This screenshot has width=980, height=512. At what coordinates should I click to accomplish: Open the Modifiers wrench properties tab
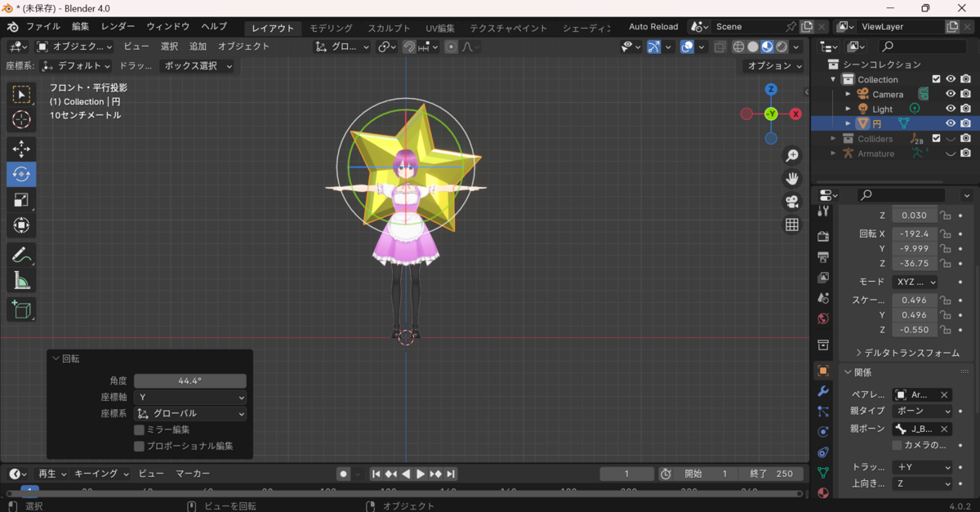[823, 391]
